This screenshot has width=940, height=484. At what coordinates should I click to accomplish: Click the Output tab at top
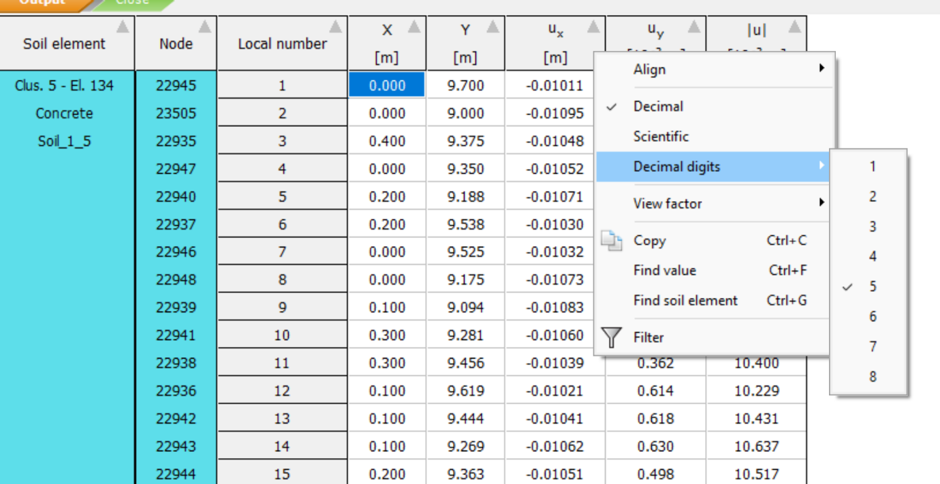coord(44,4)
